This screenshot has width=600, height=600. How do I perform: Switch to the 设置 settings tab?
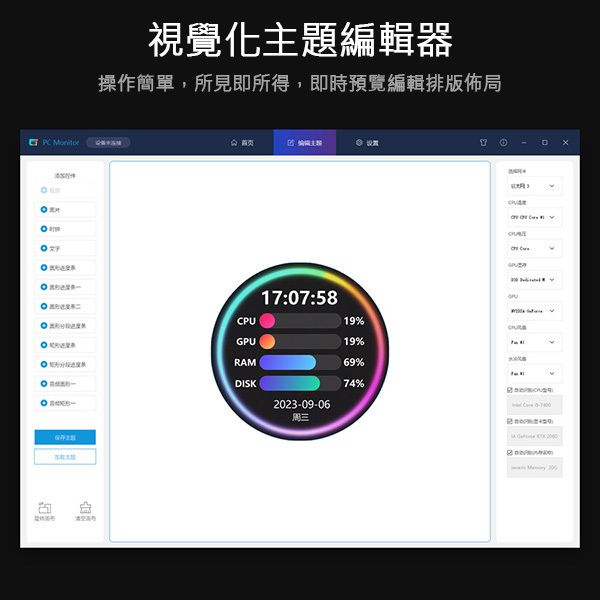[367, 142]
